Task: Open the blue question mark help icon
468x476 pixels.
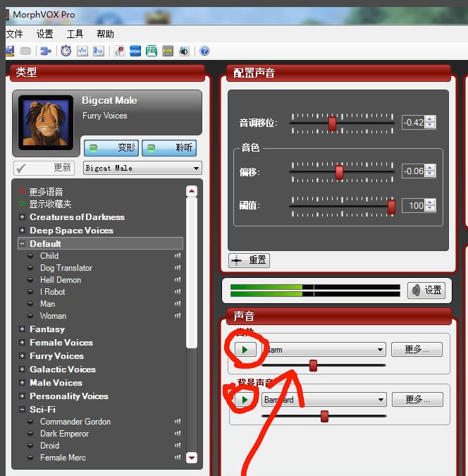Action: [204, 51]
